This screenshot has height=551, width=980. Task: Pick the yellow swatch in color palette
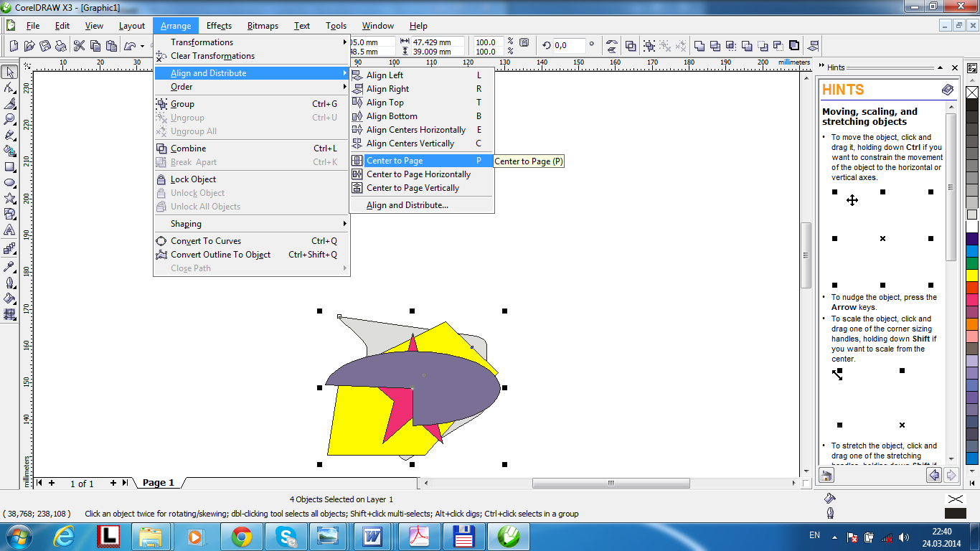[972, 275]
